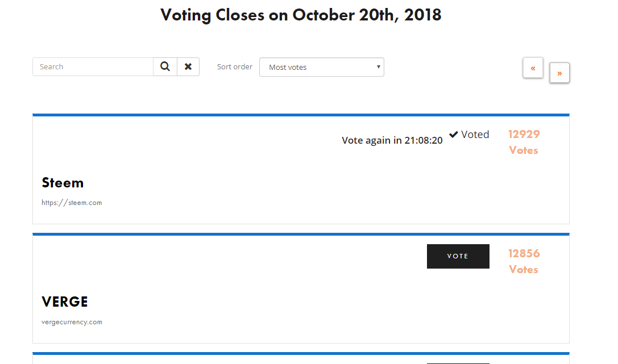Screen dimensions: 618x364
Task: Click the partially visible third entry's vote button
Action: (x=458, y=363)
